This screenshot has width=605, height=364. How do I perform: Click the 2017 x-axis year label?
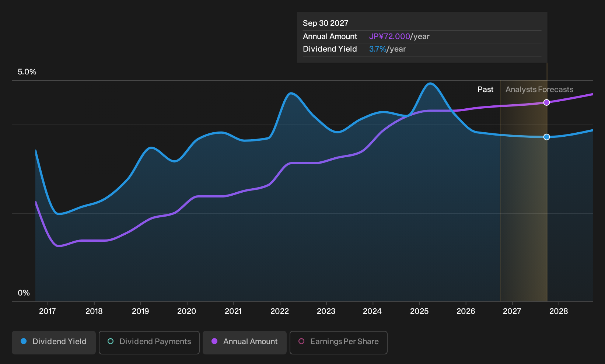(48, 311)
